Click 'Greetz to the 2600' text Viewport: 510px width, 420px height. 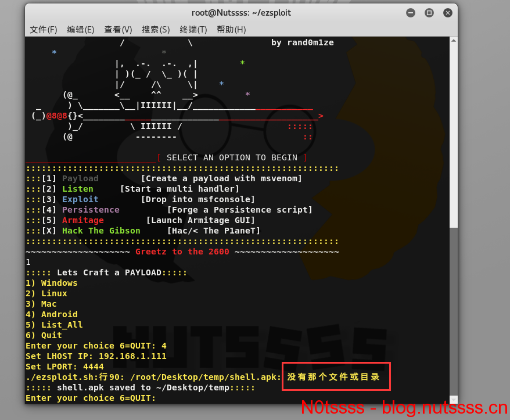pyautogui.click(x=182, y=252)
